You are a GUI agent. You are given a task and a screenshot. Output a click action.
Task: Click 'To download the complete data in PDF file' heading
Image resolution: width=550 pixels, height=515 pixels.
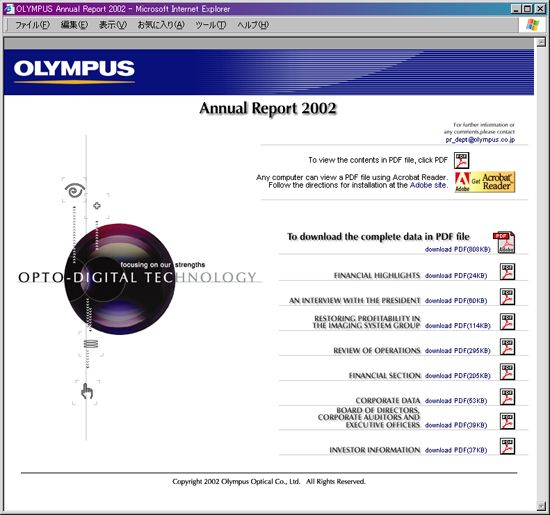click(378, 236)
